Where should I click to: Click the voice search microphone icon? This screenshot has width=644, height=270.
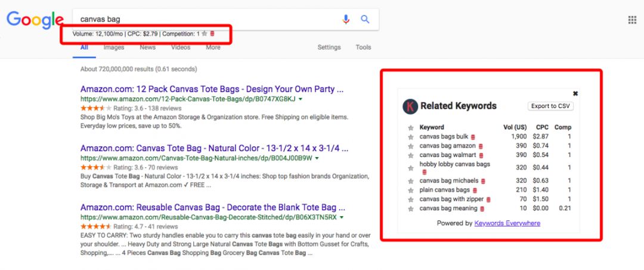346,19
